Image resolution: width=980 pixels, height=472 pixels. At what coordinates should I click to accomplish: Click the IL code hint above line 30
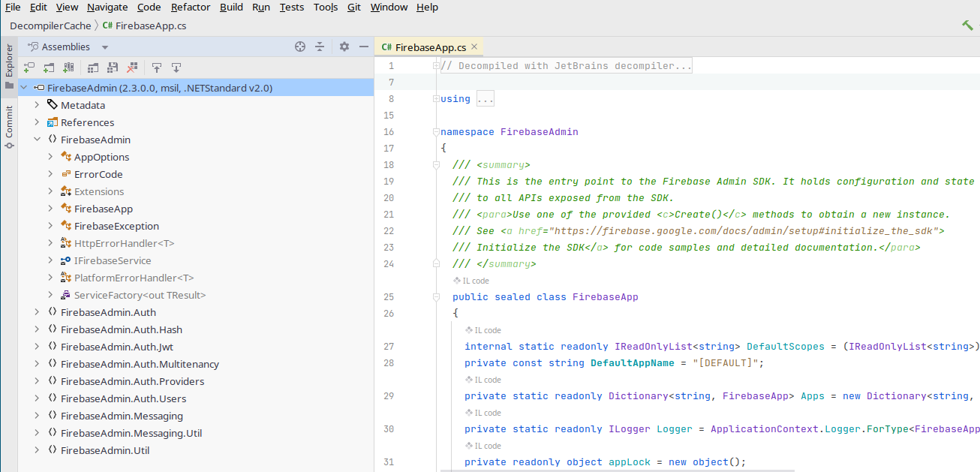483,413
